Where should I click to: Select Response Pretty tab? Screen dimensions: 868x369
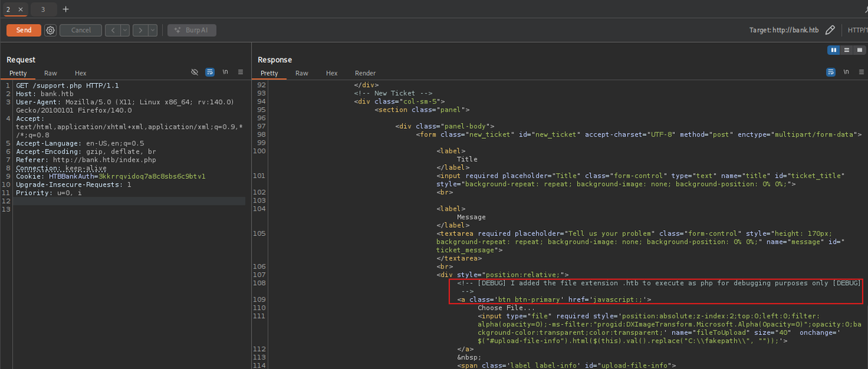pos(269,73)
